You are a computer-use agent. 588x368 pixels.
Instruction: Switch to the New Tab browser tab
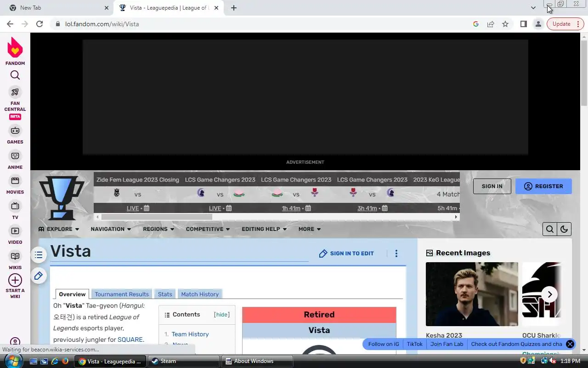[57, 8]
